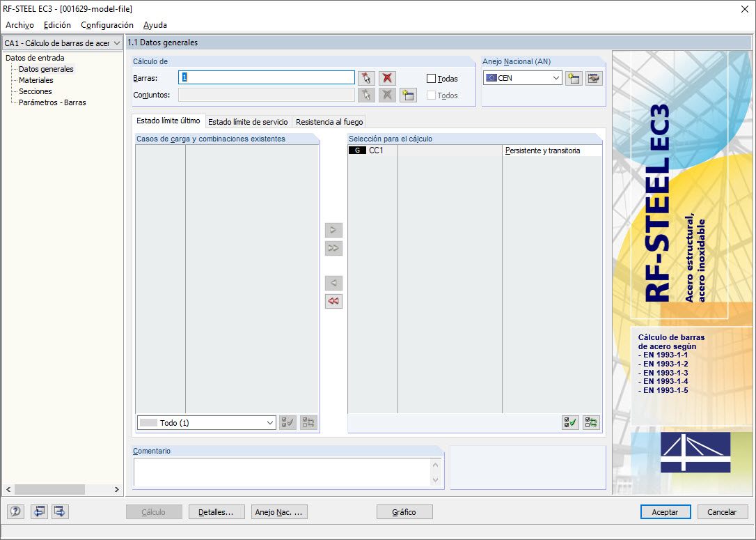The width and height of the screenshot is (756, 540).
Task: Confirm with the Aceptar button
Action: 666,512
